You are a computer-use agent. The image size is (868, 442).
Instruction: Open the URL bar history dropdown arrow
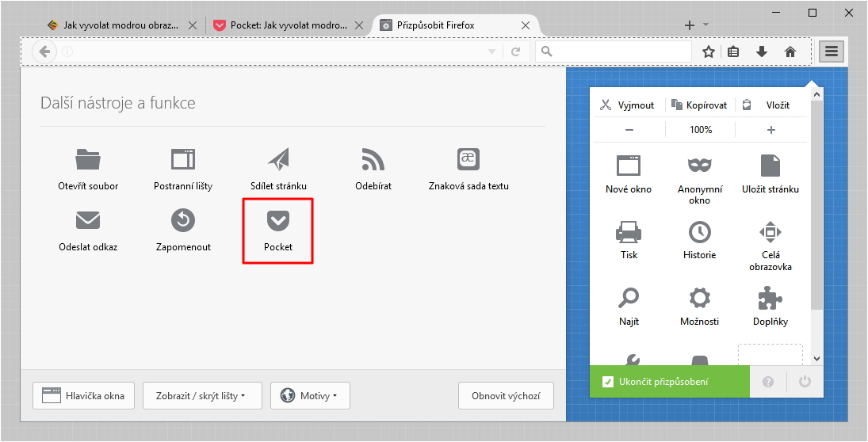[x=491, y=51]
